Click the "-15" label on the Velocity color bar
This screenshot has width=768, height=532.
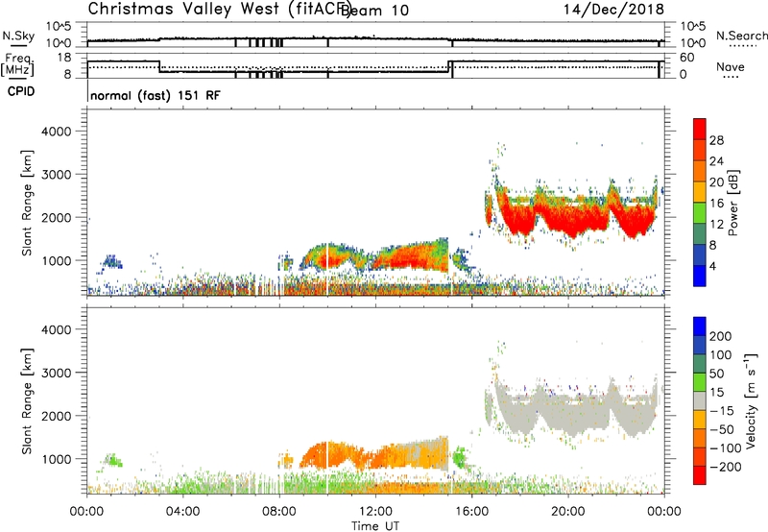[x=722, y=410]
